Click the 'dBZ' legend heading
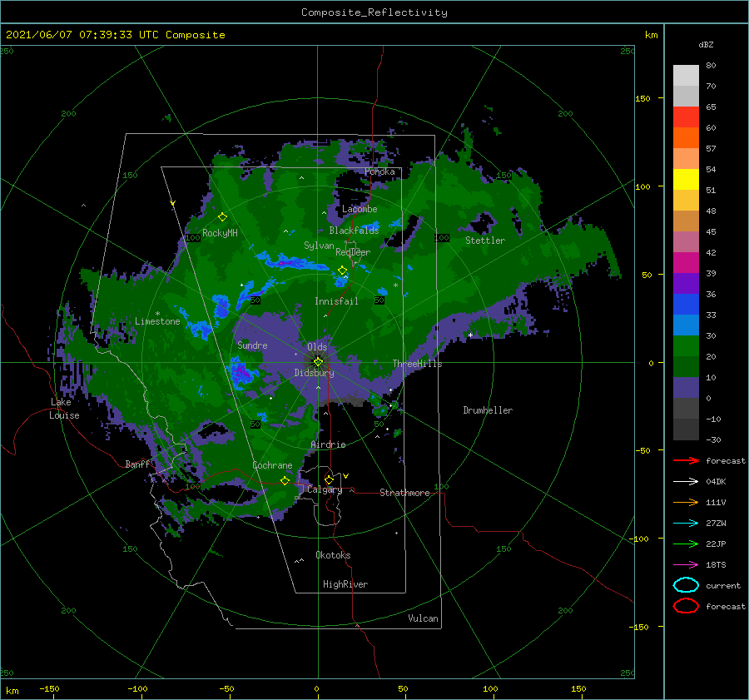The width and height of the screenshot is (749, 700). click(x=706, y=44)
